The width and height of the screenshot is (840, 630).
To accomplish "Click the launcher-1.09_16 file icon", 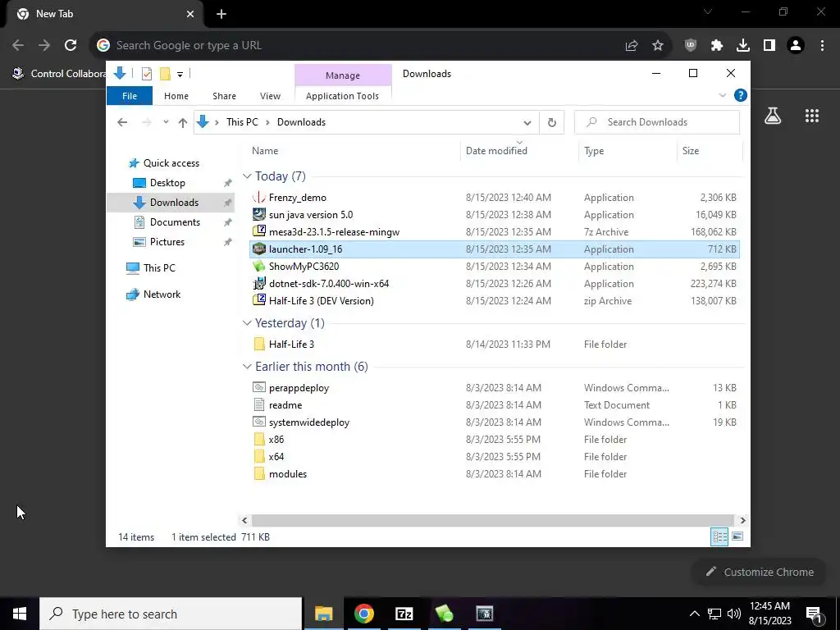I will 259,249.
